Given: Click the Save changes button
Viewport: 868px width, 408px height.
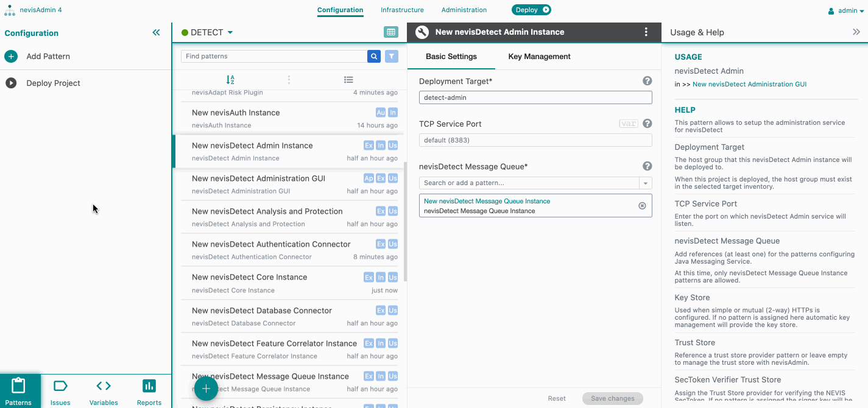Looking at the screenshot, I should (613, 398).
